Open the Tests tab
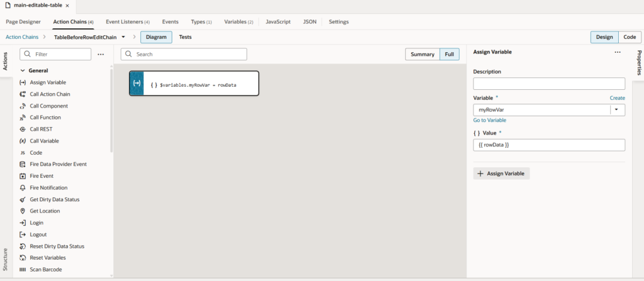This screenshot has height=281, width=644. coord(186,37)
